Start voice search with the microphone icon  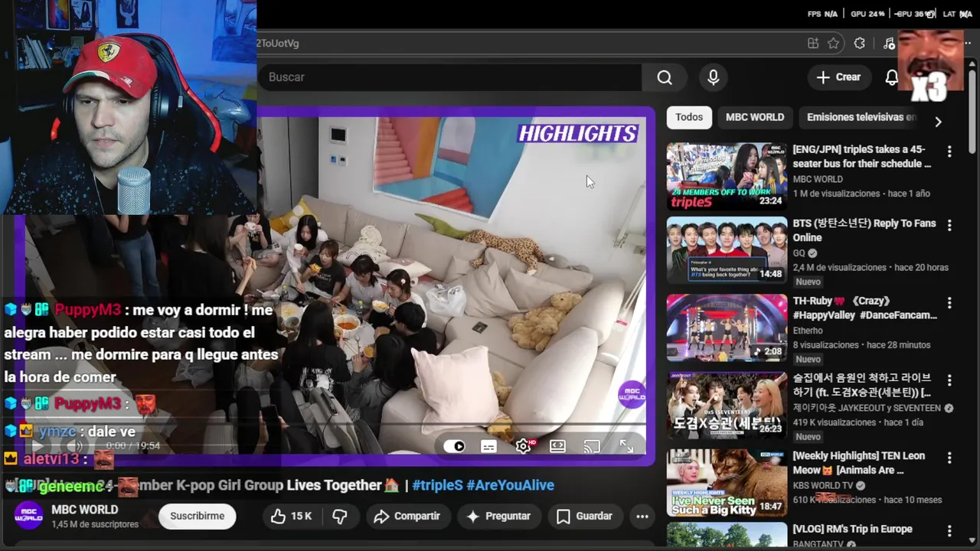click(714, 77)
